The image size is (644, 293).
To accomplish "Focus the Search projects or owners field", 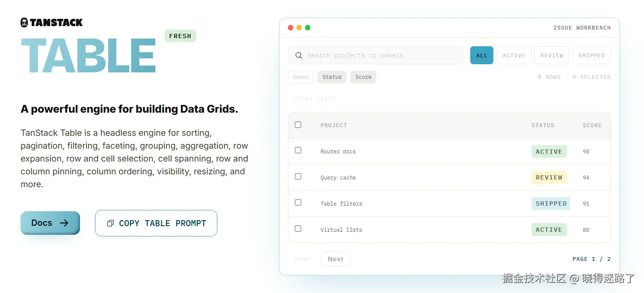I will (x=376, y=55).
